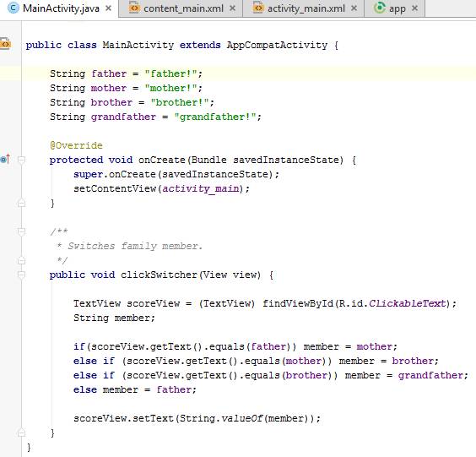
Task: Collapse the Javadoc comment fold marker
Action: 21,231
